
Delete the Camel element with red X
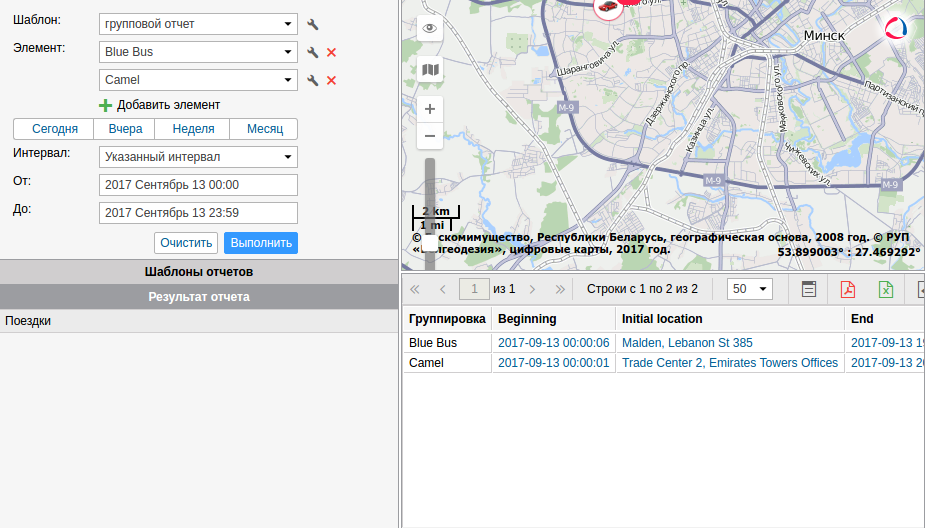[331, 80]
